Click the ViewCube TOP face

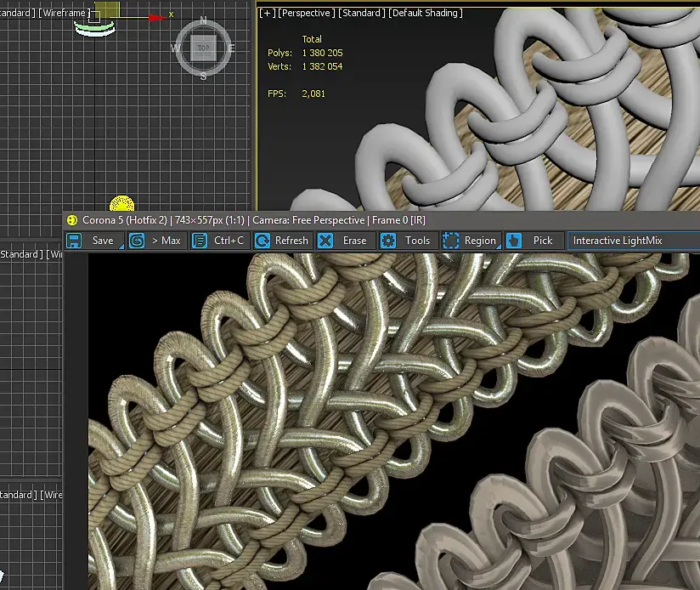click(x=204, y=48)
